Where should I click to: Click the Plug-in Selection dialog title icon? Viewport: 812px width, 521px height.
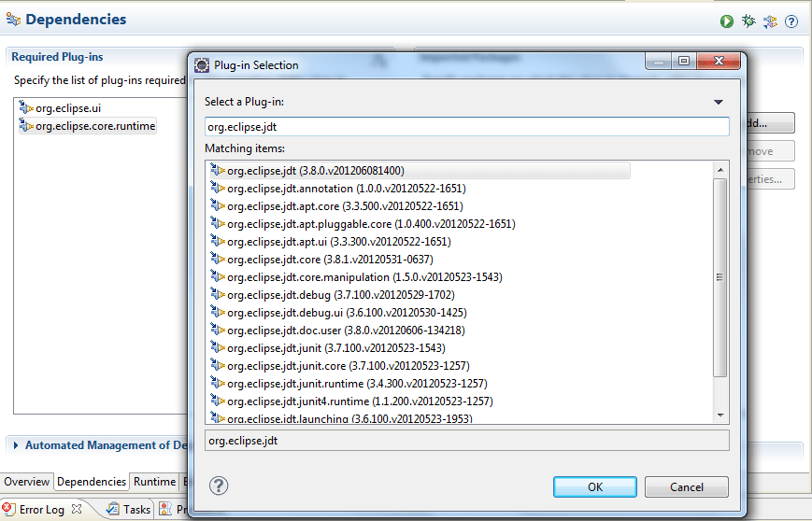tap(202, 65)
